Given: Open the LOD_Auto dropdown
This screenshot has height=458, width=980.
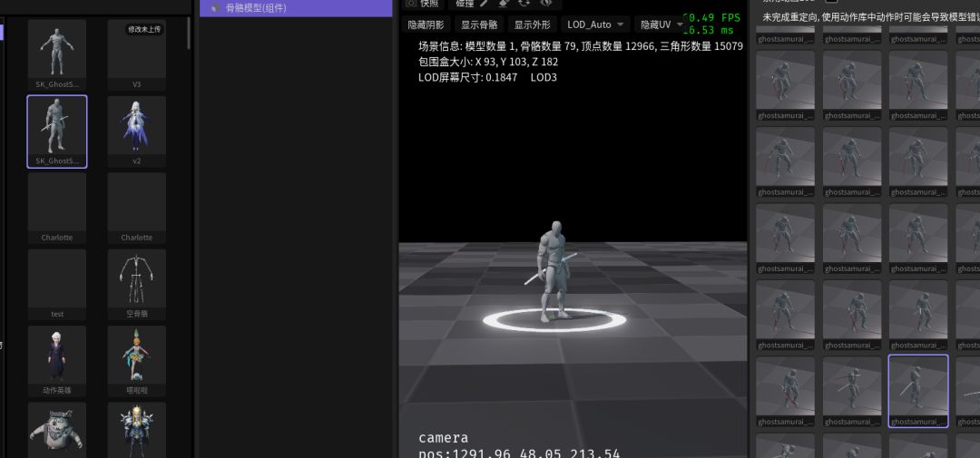Looking at the screenshot, I should (x=595, y=25).
